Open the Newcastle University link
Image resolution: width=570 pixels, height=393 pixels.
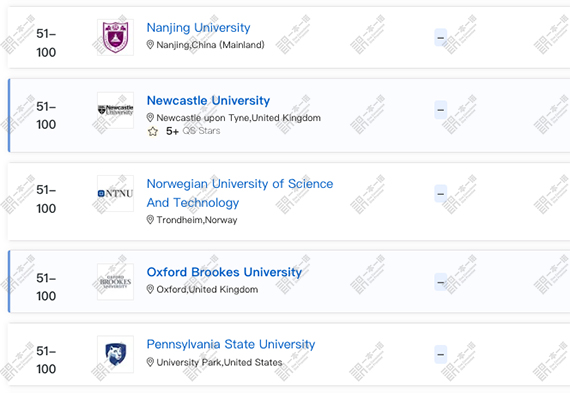(208, 100)
